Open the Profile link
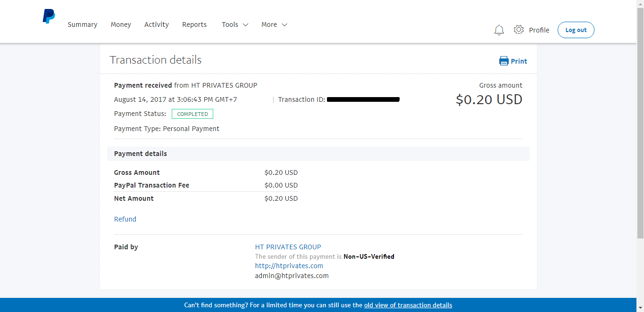This screenshot has width=644, height=312. click(x=539, y=30)
